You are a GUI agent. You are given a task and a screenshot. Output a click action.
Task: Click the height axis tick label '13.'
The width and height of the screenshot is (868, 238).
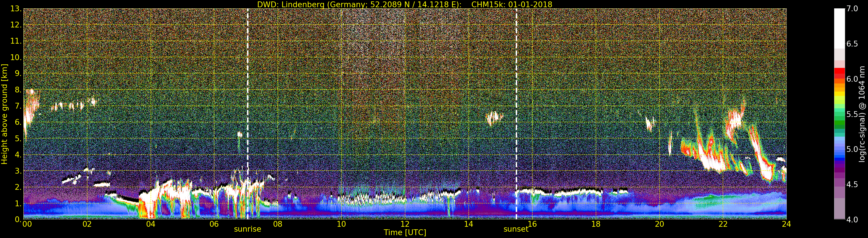[x=16, y=9]
